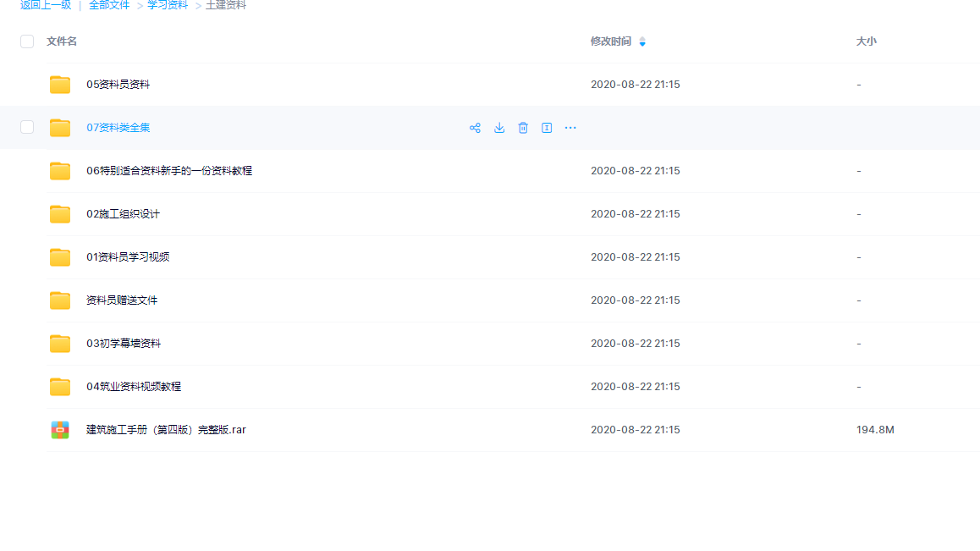Click the rename icon for 07资料类全集
The height and width of the screenshot is (551, 980).
(547, 128)
